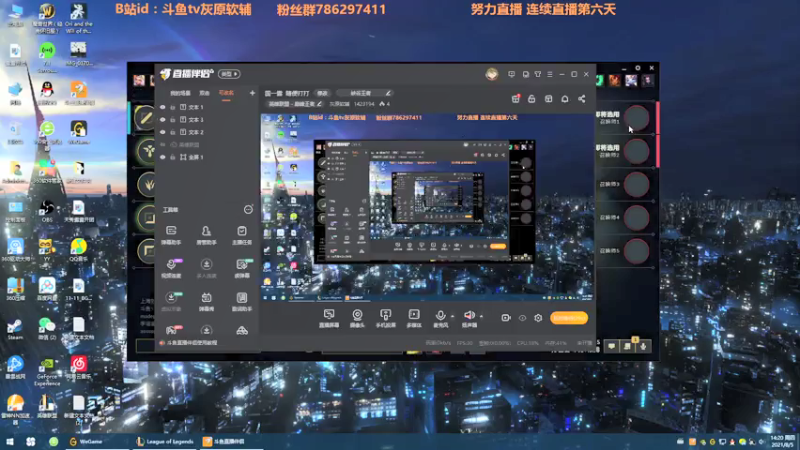Add a screen capture source from bottom bar
800x450 pixels.
329,318
